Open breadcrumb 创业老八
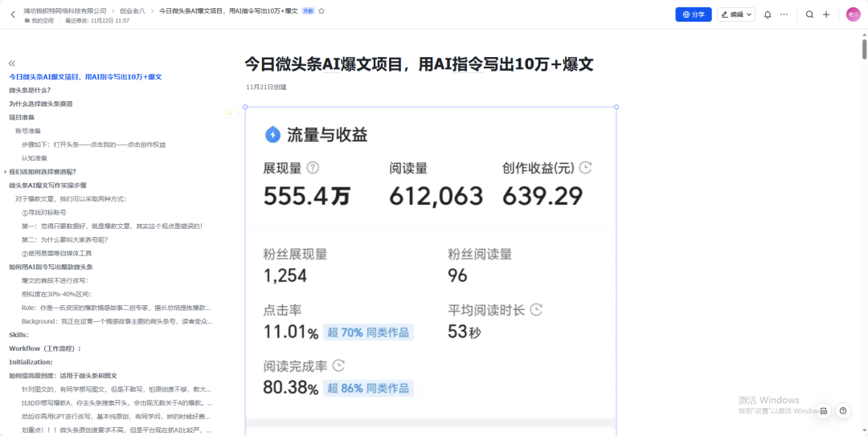This screenshot has width=868, height=436. [x=133, y=10]
